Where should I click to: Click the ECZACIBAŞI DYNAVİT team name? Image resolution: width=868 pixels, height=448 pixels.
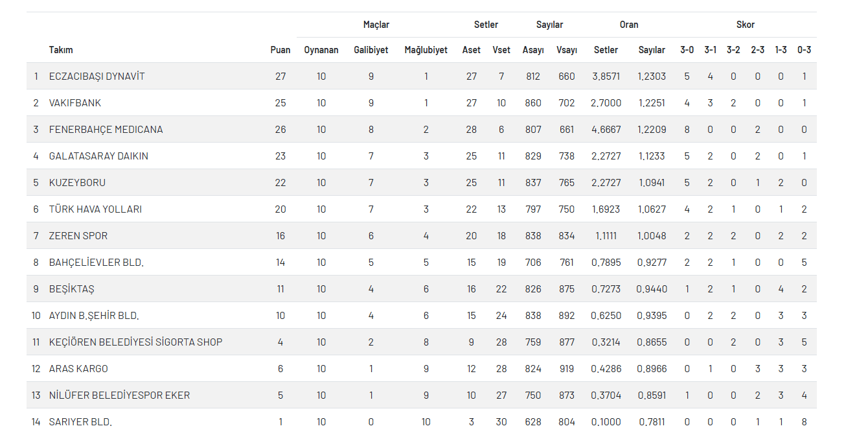[x=97, y=77]
